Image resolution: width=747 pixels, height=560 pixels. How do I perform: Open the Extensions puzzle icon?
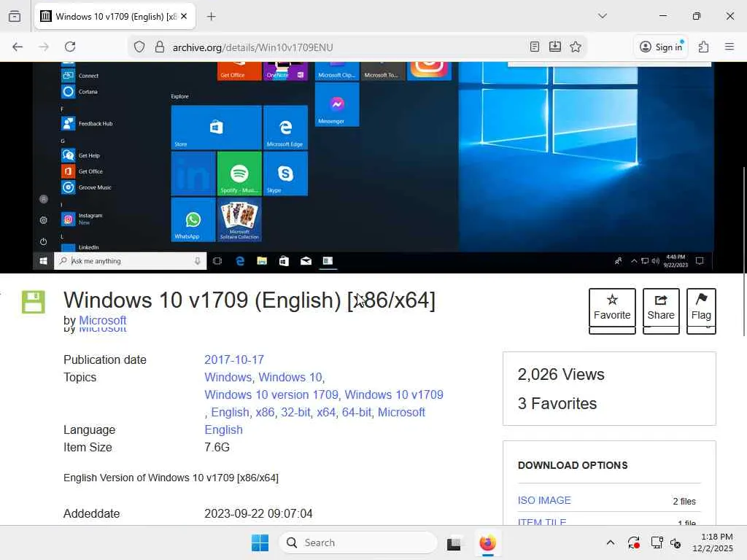(704, 47)
